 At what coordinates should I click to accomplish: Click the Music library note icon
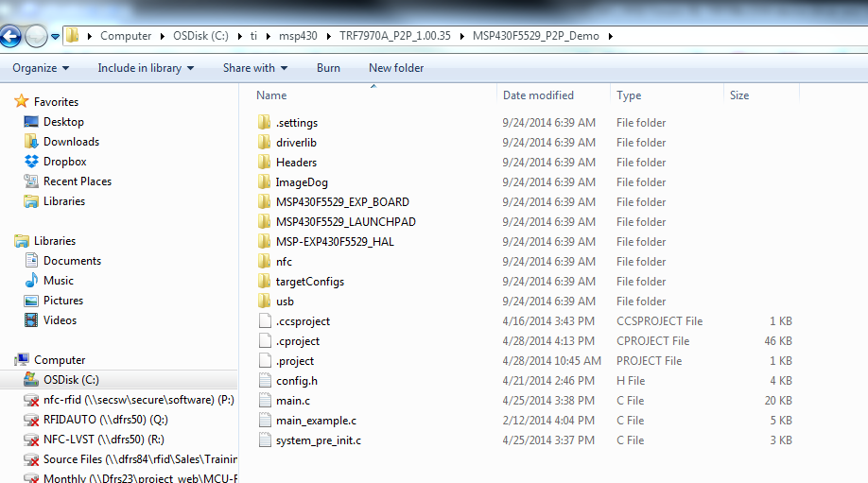31,280
